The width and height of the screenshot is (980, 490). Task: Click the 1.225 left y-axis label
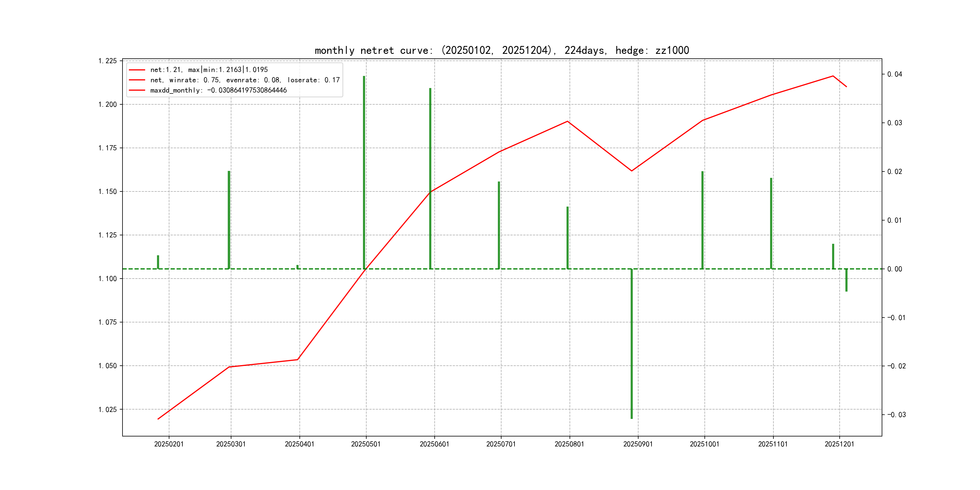coord(108,61)
